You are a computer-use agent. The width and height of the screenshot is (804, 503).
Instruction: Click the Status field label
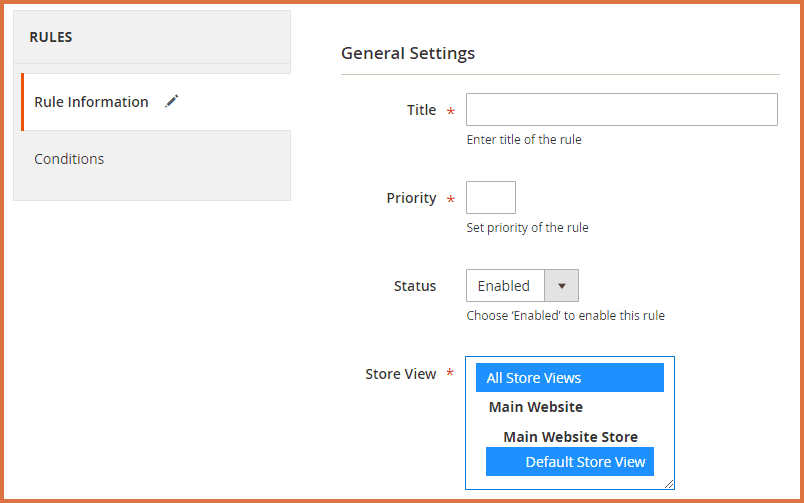(415, 286)
